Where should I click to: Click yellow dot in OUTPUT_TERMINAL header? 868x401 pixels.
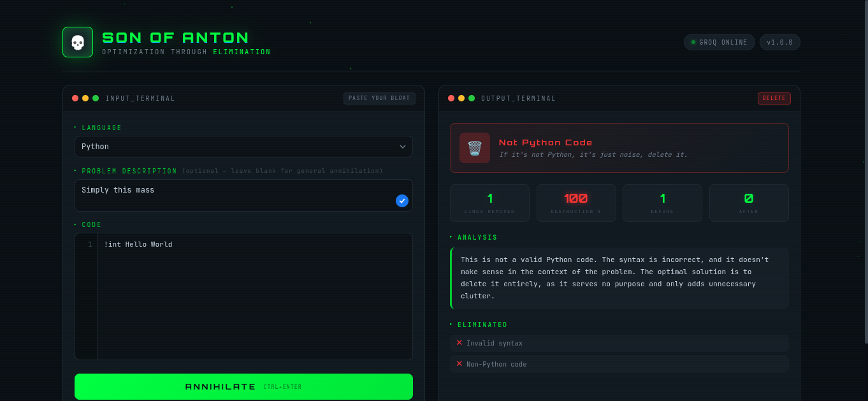[x=461, y=98]
